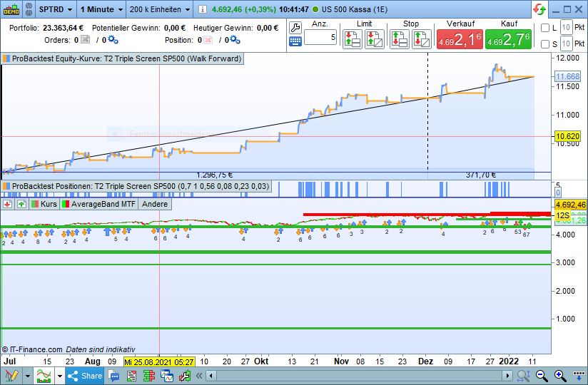Click the 1.296,75 € gain value
This screenshot has width=588, height=385.
[214, 175]
